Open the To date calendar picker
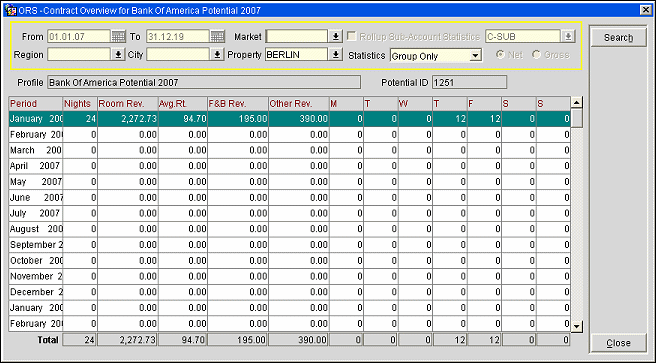The image size is (656, 363). pyautogui.click(x=218, y=37)
